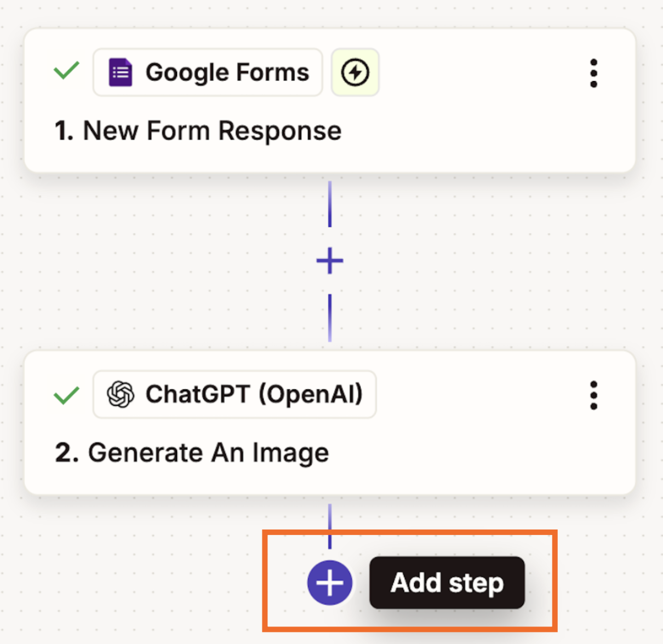
Task: Open the three-dot menu on the ChatGPT step
Action: [593, 395]
